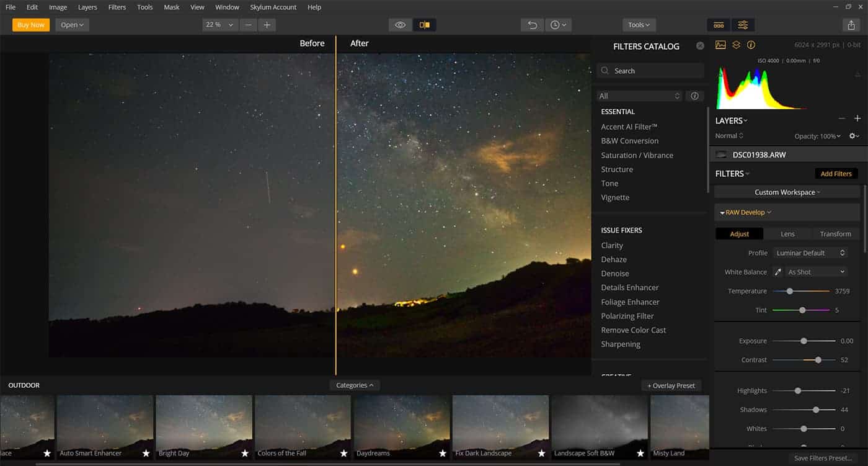Toggle the side panel sliders icon
Image resolution: width=868 pixels, height=466 pixels.
(743, 25)
